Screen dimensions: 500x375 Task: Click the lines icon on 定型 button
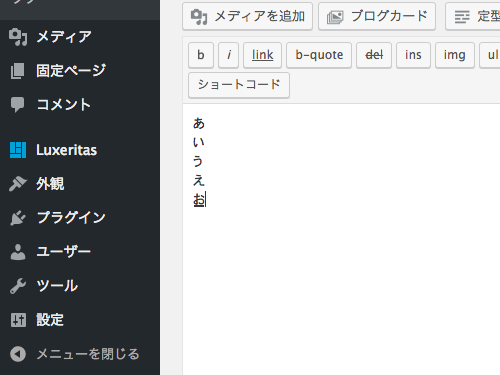pyautogui.click(x=462, y=17)
